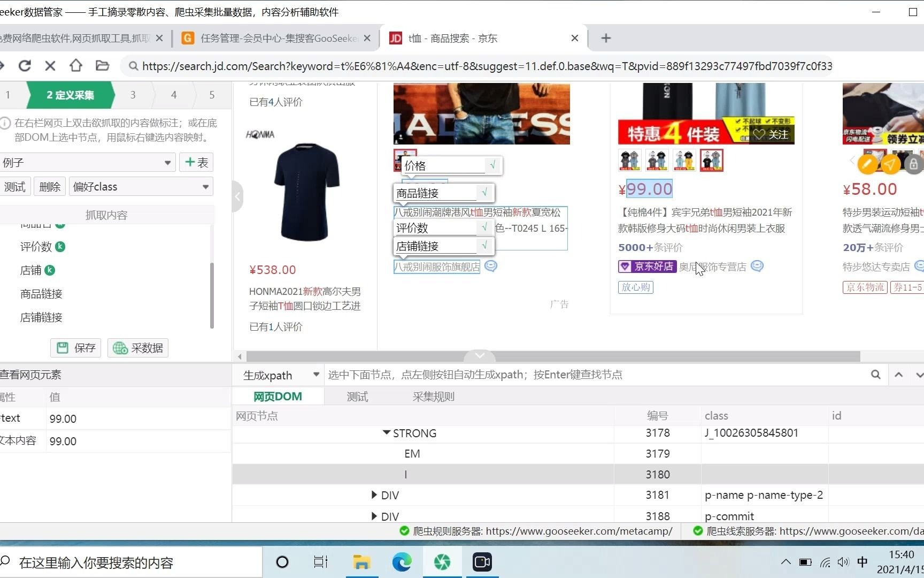Go to step 4 in the wizard
Viewport: 924px width, 578px height.
(174, 95)
